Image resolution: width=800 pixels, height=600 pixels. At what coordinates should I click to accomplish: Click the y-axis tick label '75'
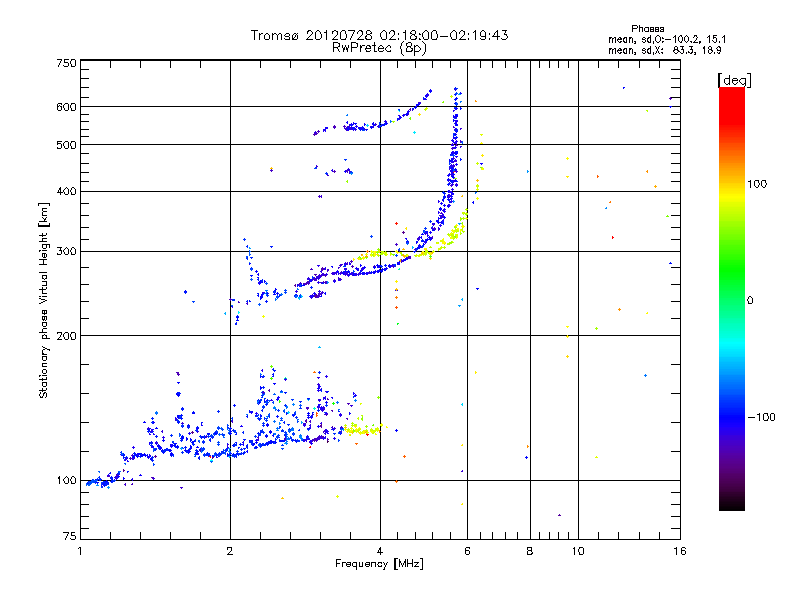pyautogui.click(x=70, y=536)
